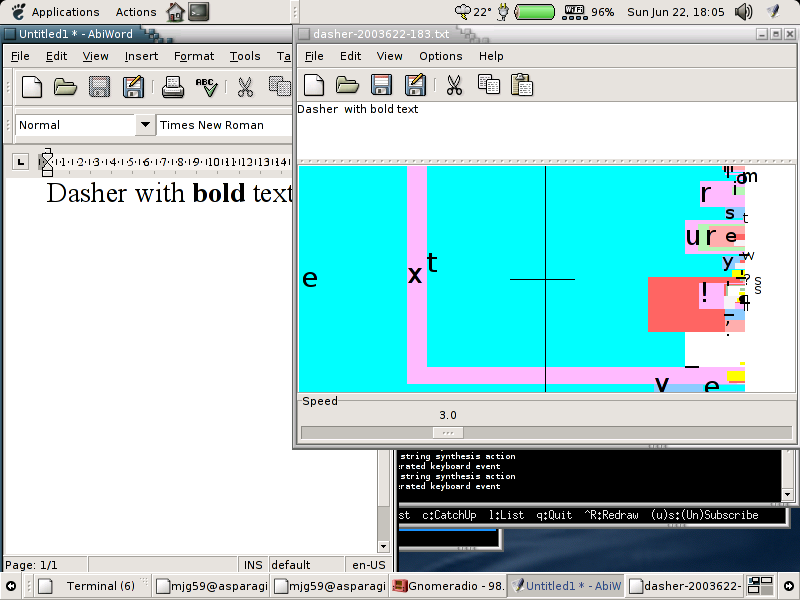Mute sound via the volume speaker icon

pyautogui.click(x=744, y=12)
